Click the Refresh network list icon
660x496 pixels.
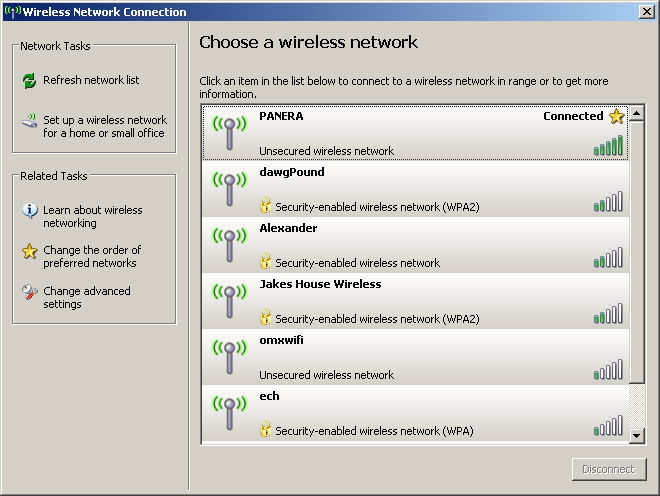coord(29,80)
